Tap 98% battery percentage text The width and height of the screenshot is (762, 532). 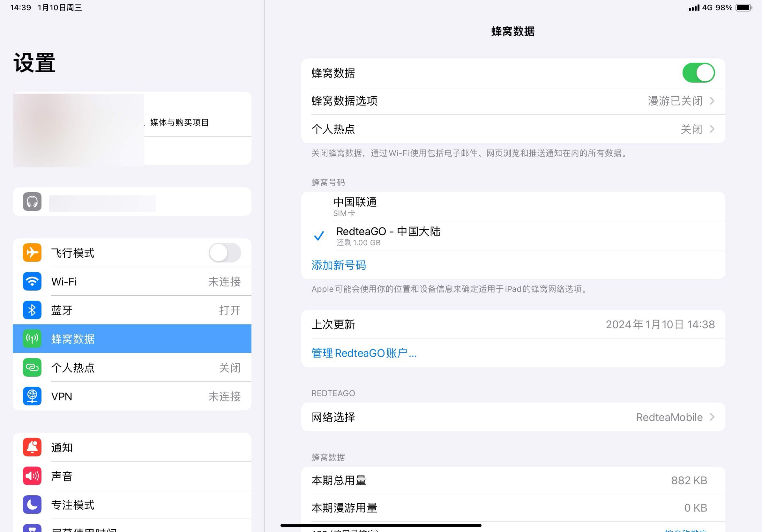724,8
